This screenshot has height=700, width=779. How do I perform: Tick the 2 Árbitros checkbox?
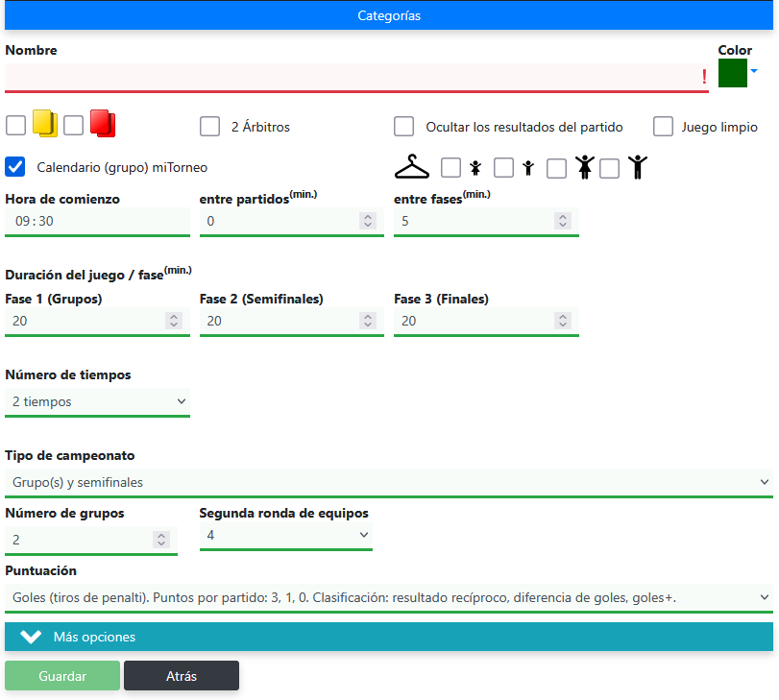click(x=209, y=126)
